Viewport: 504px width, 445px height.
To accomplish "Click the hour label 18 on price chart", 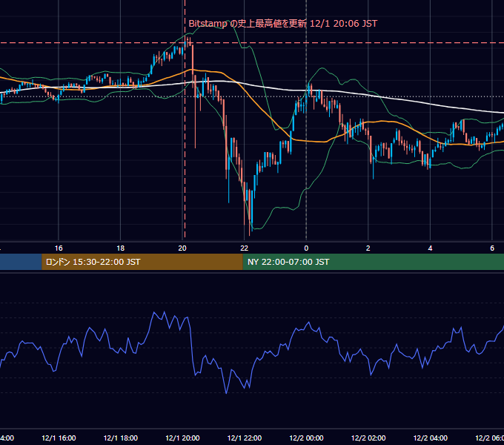I will pyautogui.click(x=121, y=248).
